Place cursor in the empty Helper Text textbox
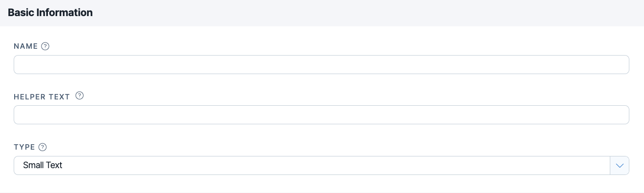This screenshot has height=193, width=644. 321,115
